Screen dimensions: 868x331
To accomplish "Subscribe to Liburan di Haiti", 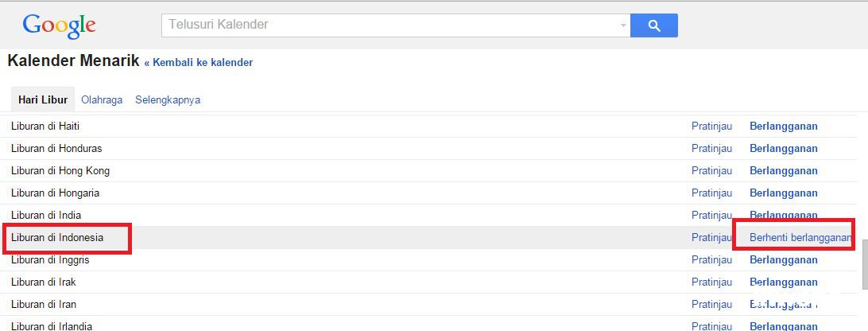I will pos(783,126).
